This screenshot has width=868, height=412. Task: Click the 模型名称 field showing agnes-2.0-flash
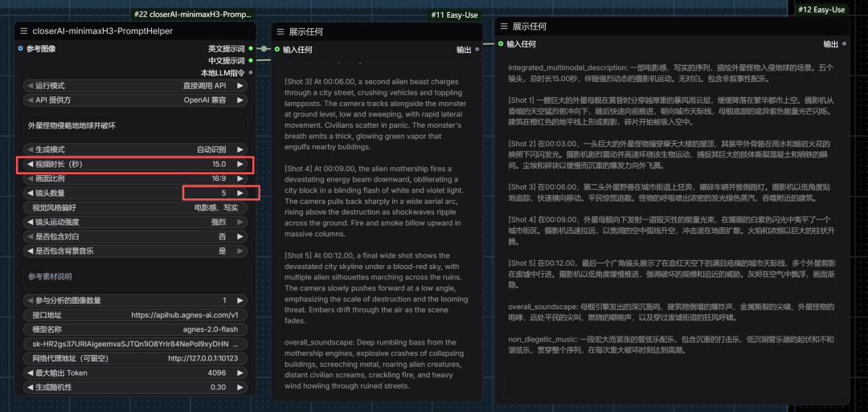coord(136,329)
